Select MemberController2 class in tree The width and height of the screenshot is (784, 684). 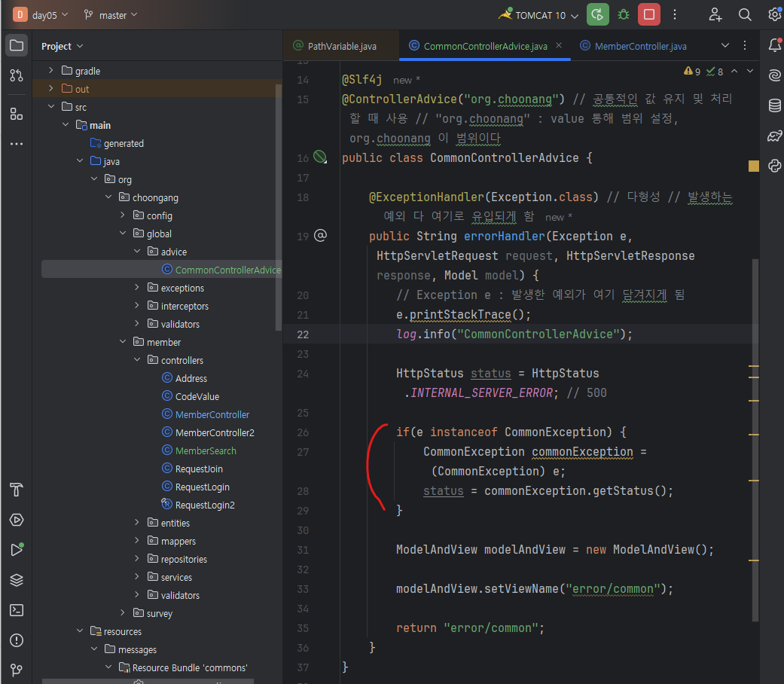coord(215,432)
